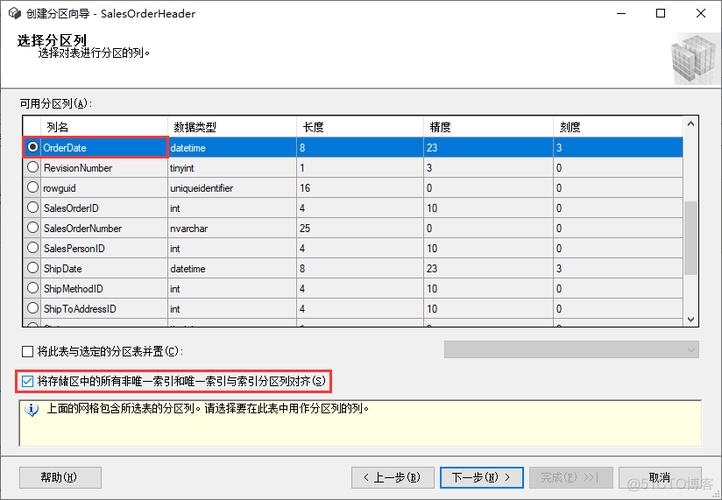Click the length 16 cell for rowguid

360,188
